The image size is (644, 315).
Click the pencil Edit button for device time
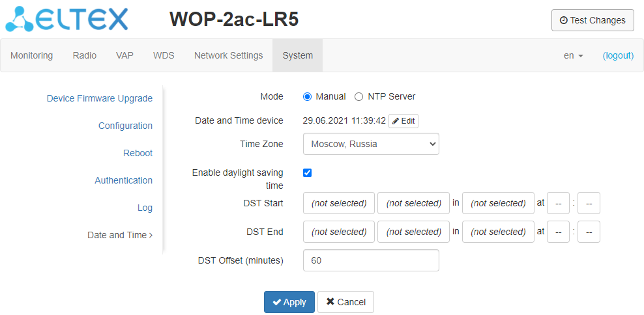pos(403,121)
